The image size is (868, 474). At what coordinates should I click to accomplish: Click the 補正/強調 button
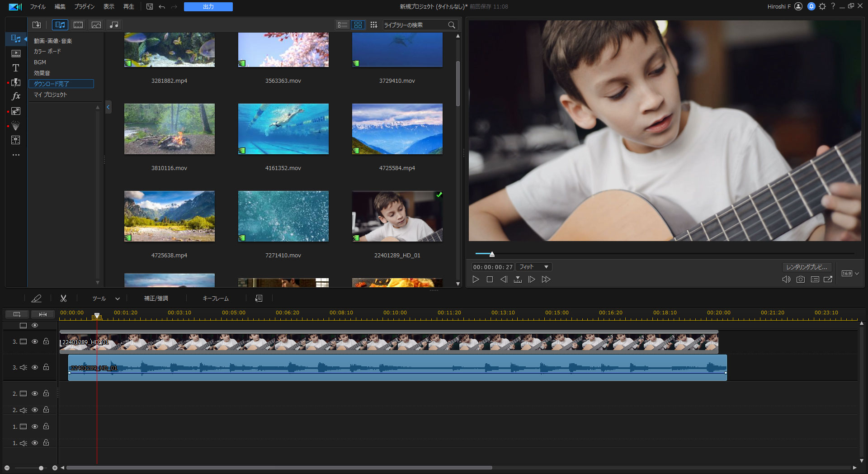pyautogui.click(x=156, y=299)
